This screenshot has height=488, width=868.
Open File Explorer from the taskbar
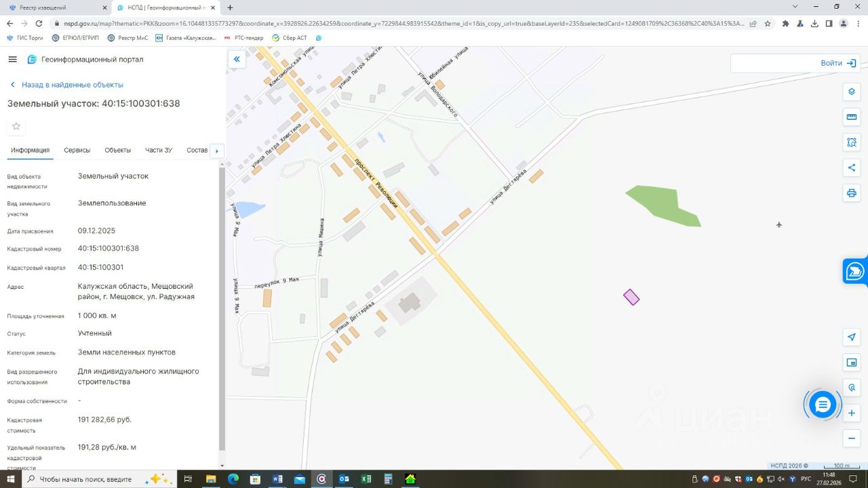211,479
